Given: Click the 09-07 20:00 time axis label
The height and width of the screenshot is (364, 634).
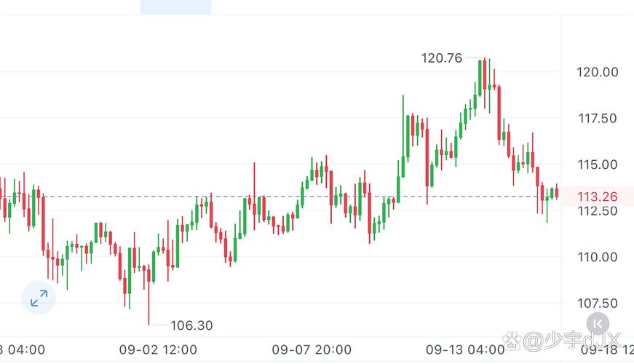Looking at the screenshot, I should point(312,349).
